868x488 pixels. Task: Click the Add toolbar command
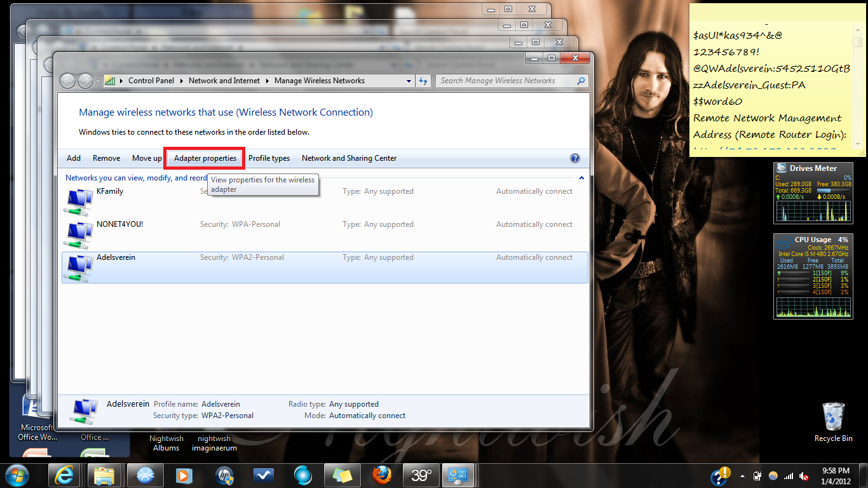(x=74, y=158)
